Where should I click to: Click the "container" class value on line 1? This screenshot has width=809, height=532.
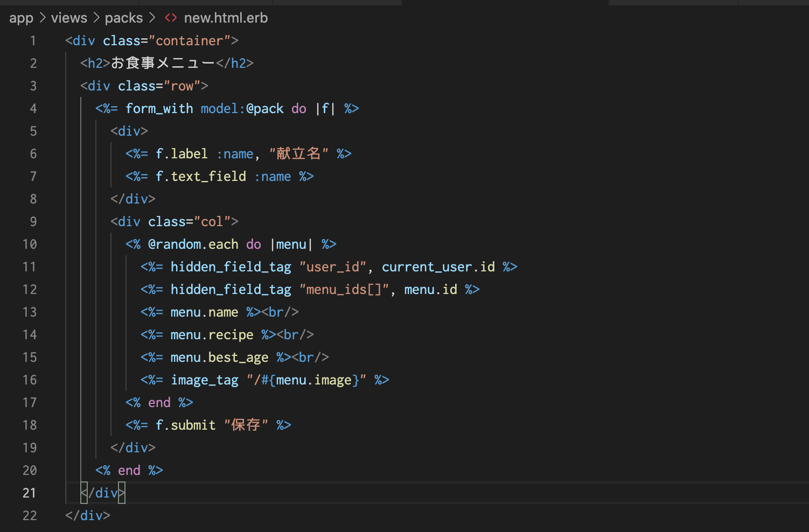pyautogui.click(x=190, y=41)
